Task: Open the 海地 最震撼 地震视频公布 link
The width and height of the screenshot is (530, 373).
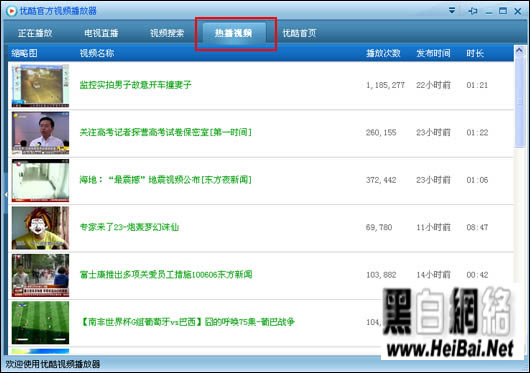Action: (166, 180)
